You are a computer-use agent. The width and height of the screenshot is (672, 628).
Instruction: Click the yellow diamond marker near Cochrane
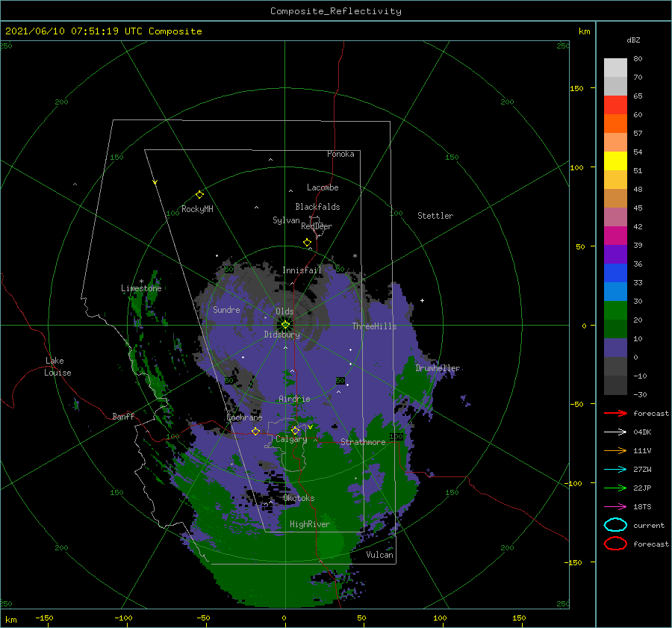[x=256, y=431]
